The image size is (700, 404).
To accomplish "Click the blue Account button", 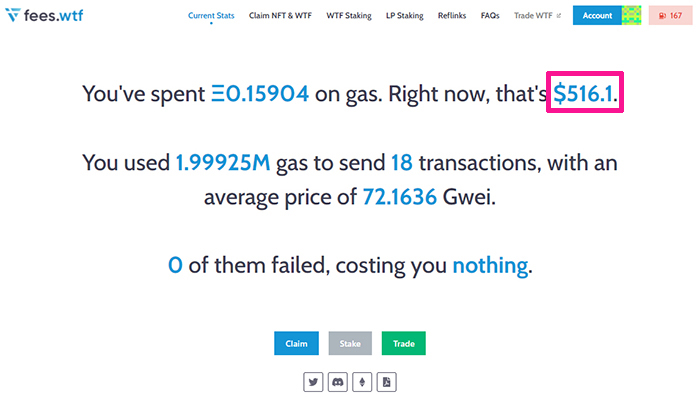I will [x=597, y=15].
